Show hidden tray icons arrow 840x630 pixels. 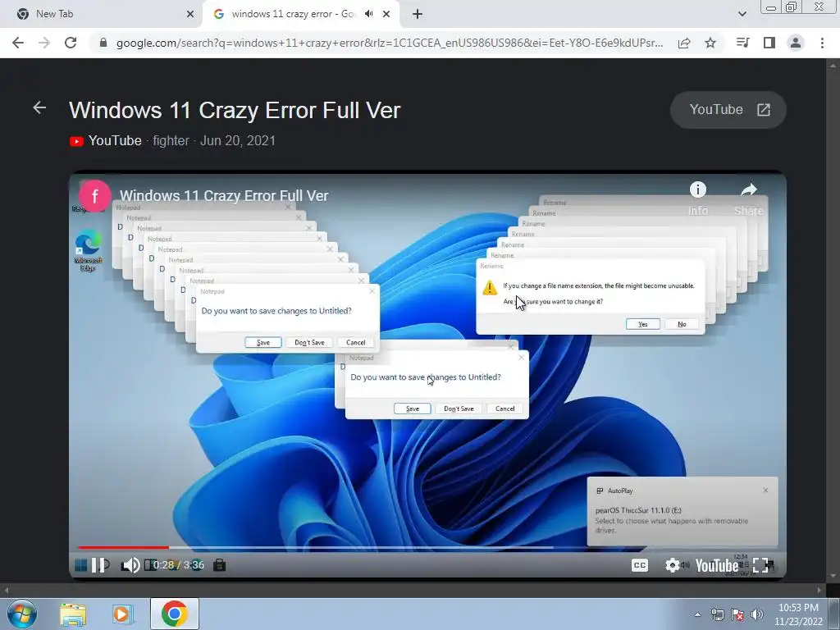(697, 615)
